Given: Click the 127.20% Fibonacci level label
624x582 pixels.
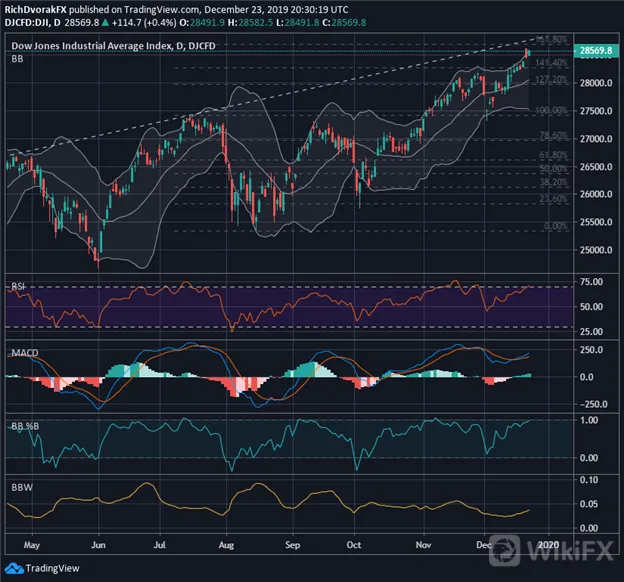Looking at the screenshot, I should tap(551, 80).
